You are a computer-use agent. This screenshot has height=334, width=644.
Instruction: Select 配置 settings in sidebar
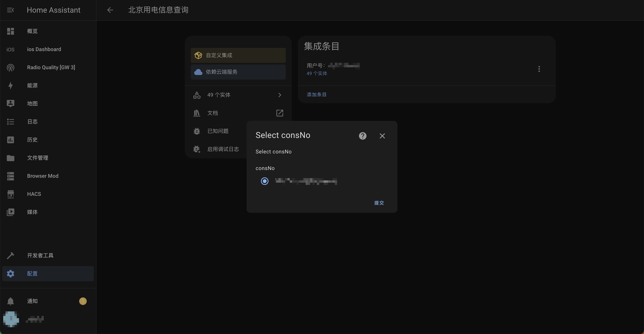(32, 274)
